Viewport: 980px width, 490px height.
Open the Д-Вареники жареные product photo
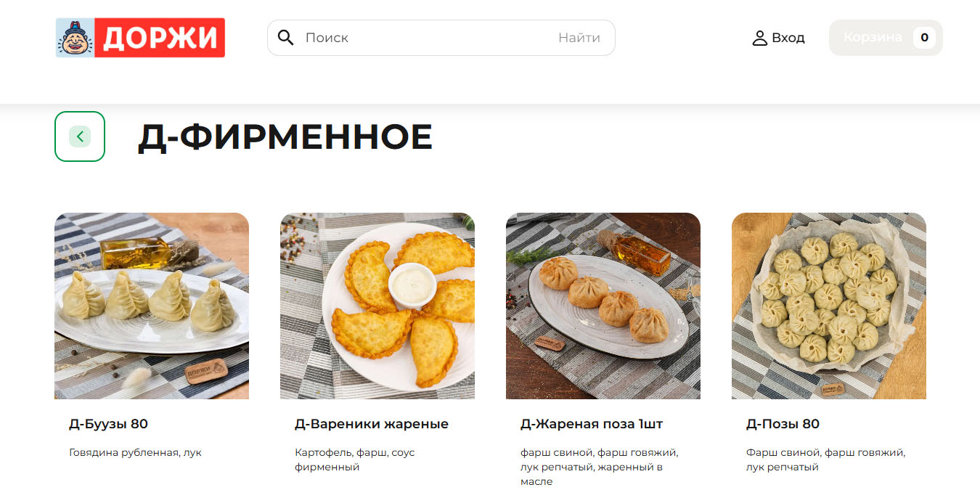tap(377, 306)
